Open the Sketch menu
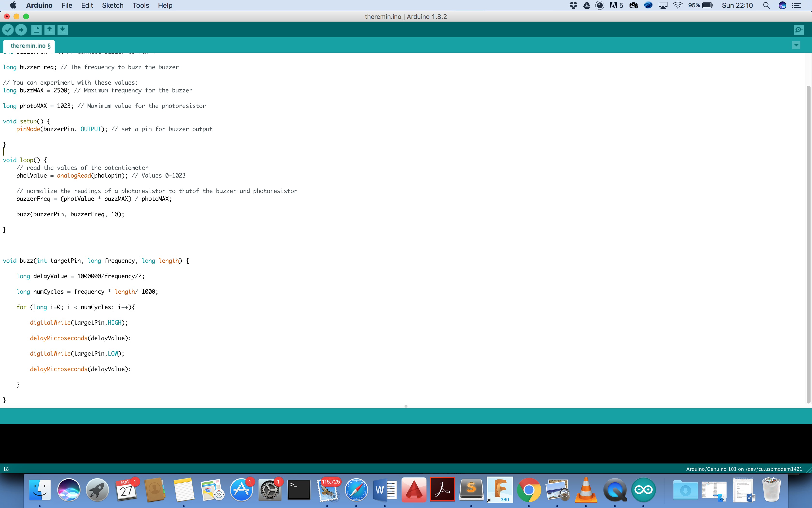The width and height of the screenshot is (812, 508). (113, 5)
